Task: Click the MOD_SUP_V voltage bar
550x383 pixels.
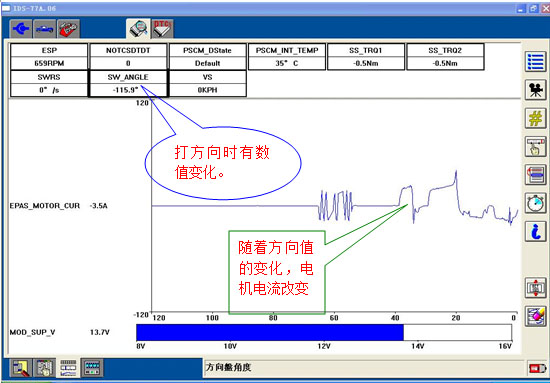Action: point(324,332)
